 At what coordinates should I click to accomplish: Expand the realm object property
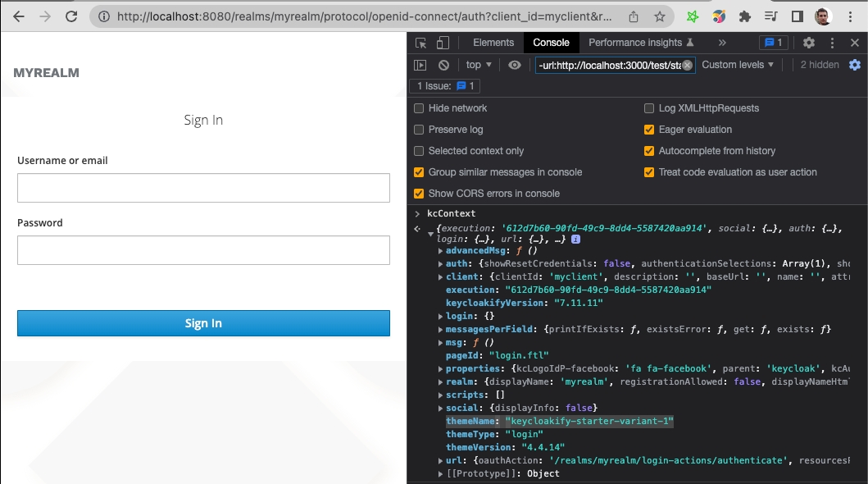coord(441,382)
